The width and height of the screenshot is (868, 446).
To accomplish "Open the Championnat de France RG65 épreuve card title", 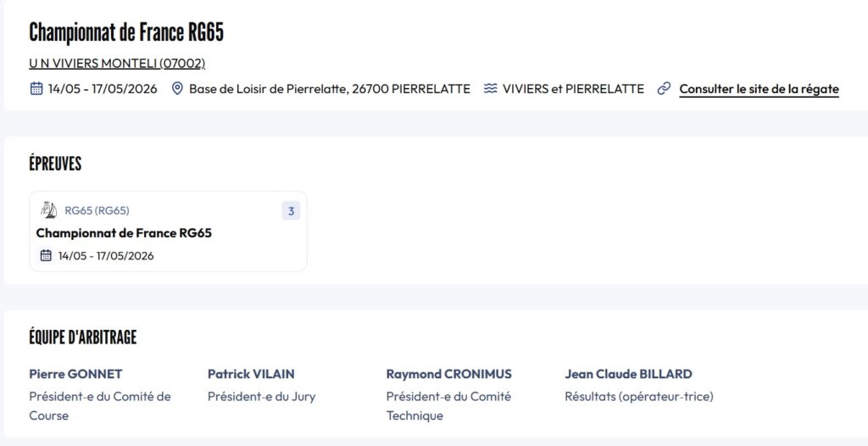I will [124, 233].
